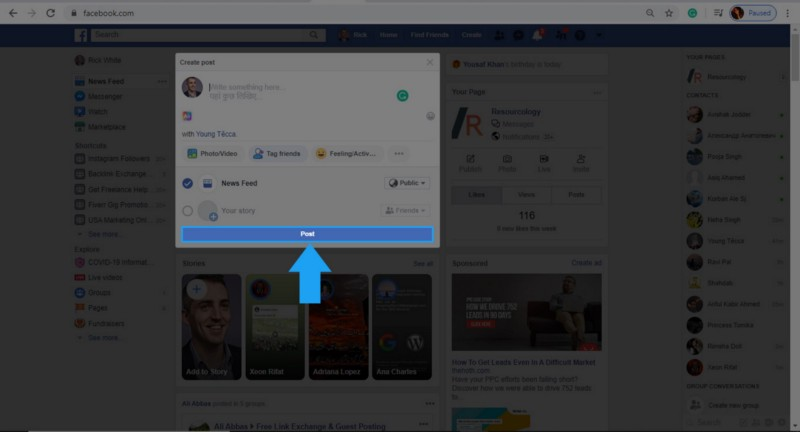800x432 pixels.
Task: Open the Grammarly icon in post box
Action: 402,95
